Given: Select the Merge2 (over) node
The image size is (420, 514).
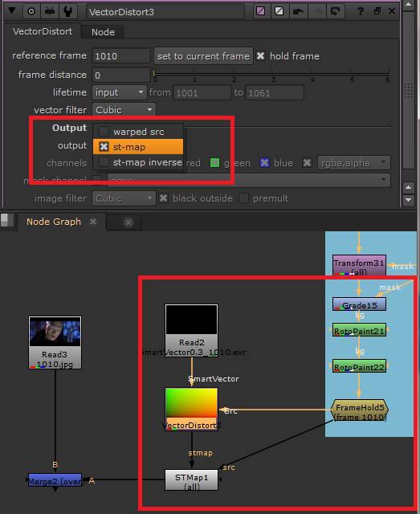Looking at the screenshot, I should point(55,480).
